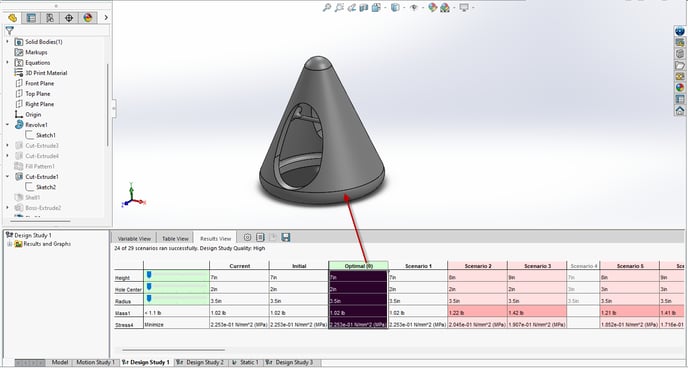This screenshot has width=688, height=368.
Task: Click the Height variable slider handle
Action: [x=149, y=274]
